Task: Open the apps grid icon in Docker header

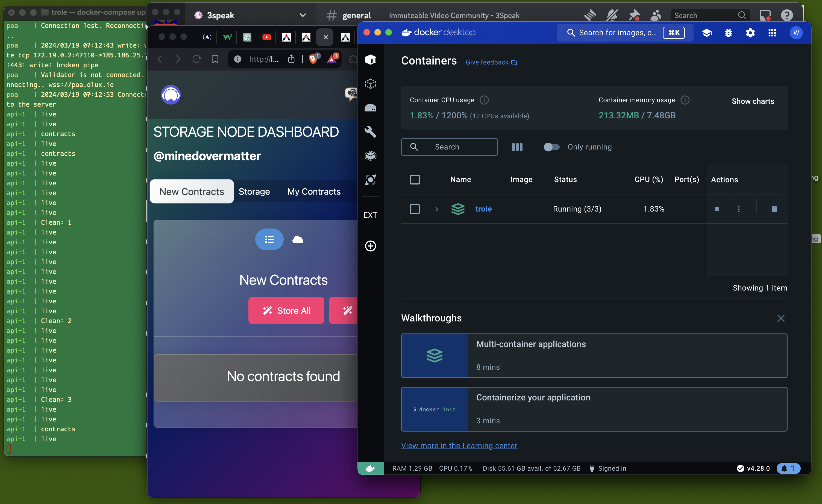Action: click(x=772, y=33)
